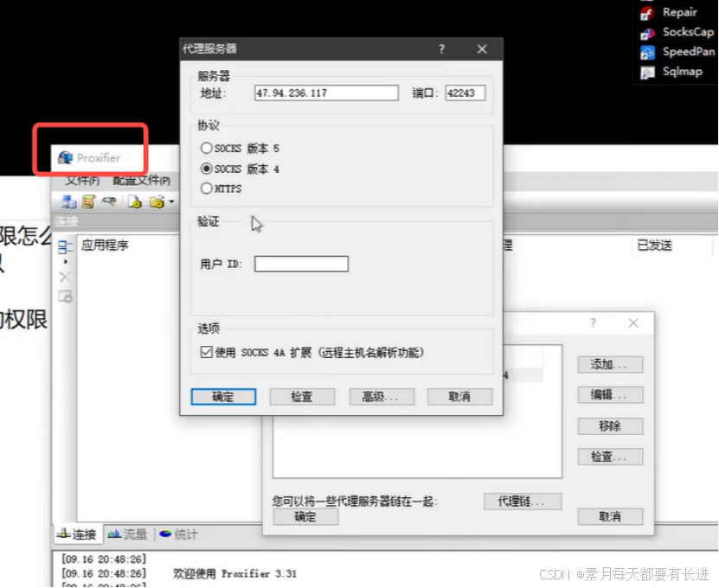Click 移除 in proxy list dialog
Image resolution: width=719 pixels, height=588 pixels.
tap(610, 426)
